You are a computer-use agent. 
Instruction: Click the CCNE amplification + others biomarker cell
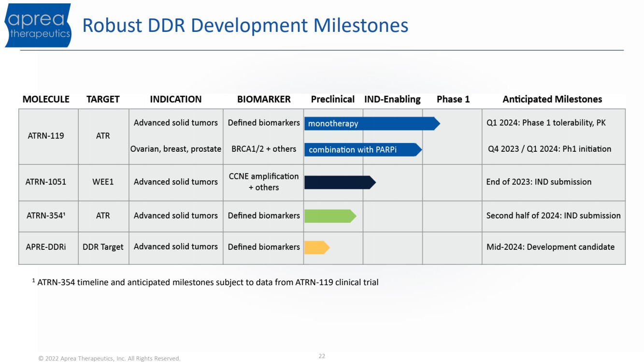[x=264, y=182]
